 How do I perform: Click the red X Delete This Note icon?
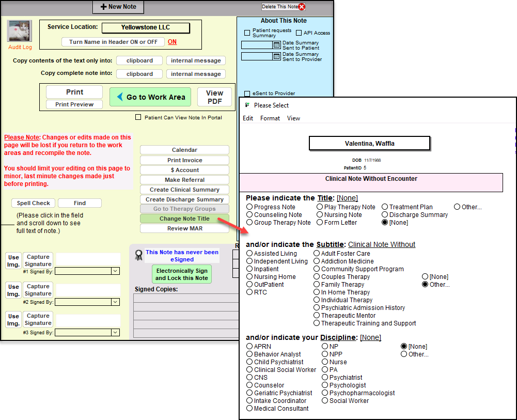[302, 7]
